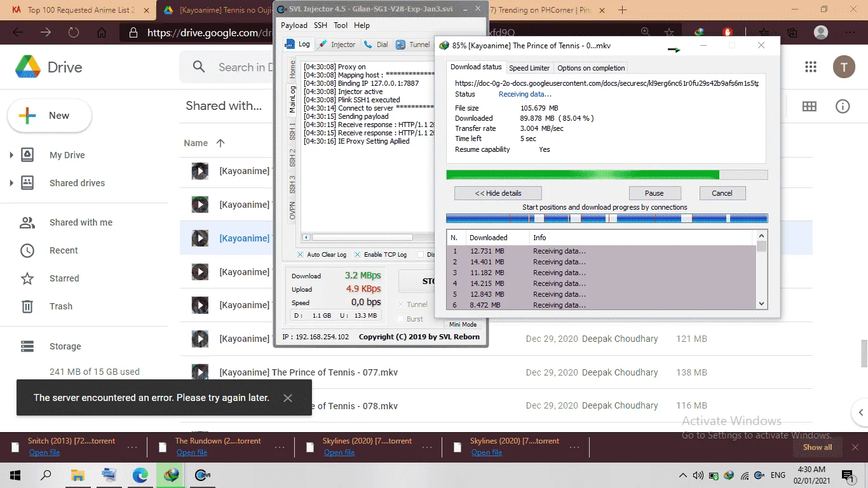868x488 pixels.
Task: Switch to Speed Limiter tab
Action: click(x=529, y=68)
